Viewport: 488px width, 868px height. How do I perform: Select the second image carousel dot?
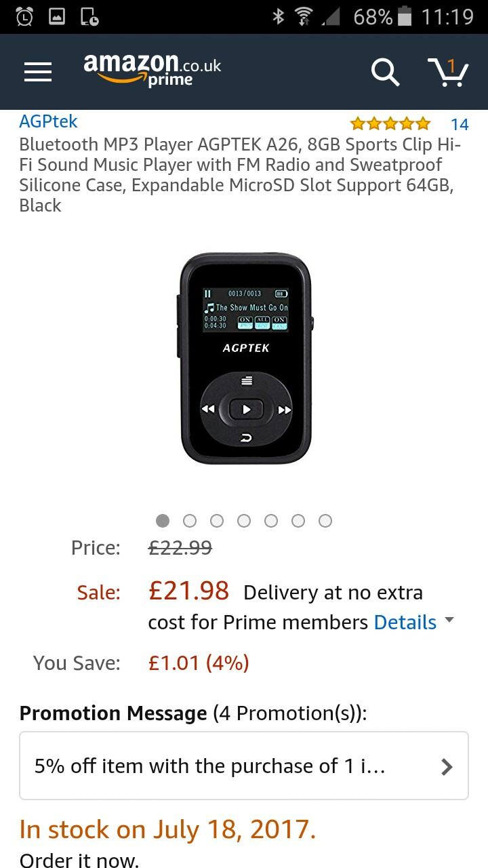pyautogui.click(x=190, y=520)
